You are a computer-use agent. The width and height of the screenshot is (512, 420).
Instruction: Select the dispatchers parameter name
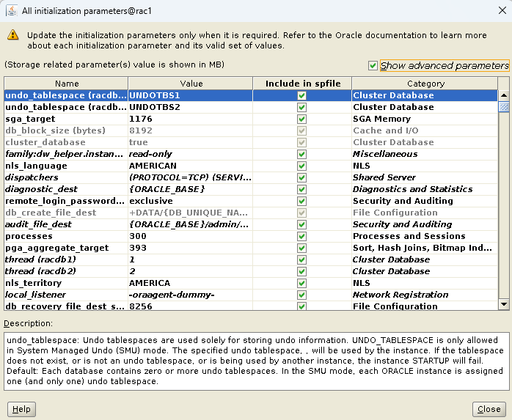(x=66, y=178)
